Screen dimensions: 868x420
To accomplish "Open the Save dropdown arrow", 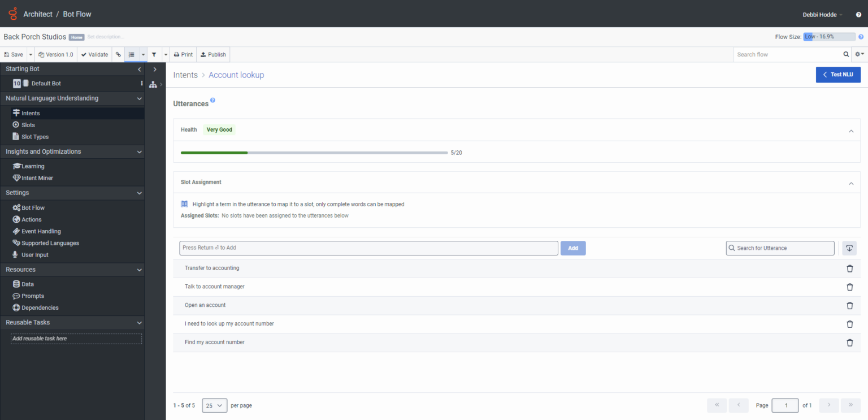I will coord(31,55).
